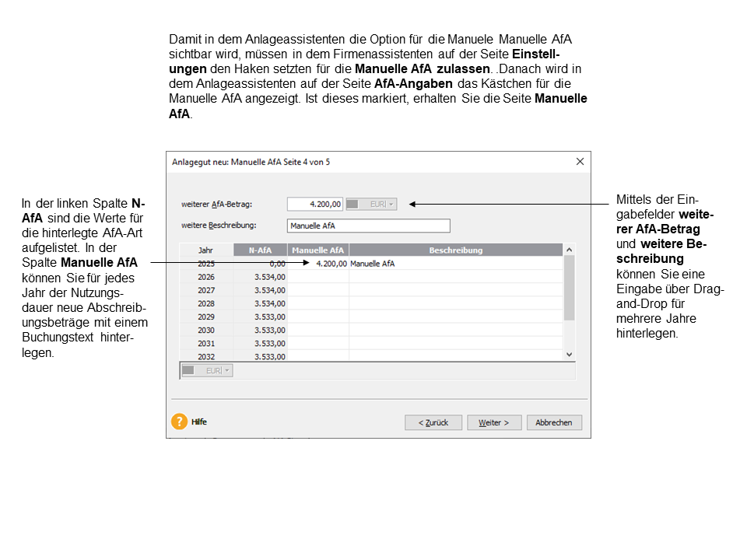Select the row for year 2030
747x560 pixels.
(206, 330)
